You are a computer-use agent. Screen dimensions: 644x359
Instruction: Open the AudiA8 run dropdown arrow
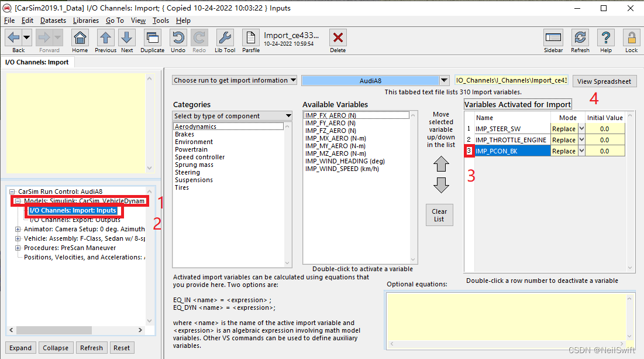click(444, 81)
